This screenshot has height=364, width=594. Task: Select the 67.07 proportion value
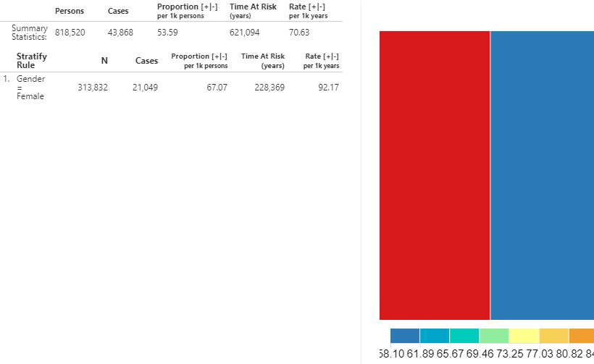217,88
